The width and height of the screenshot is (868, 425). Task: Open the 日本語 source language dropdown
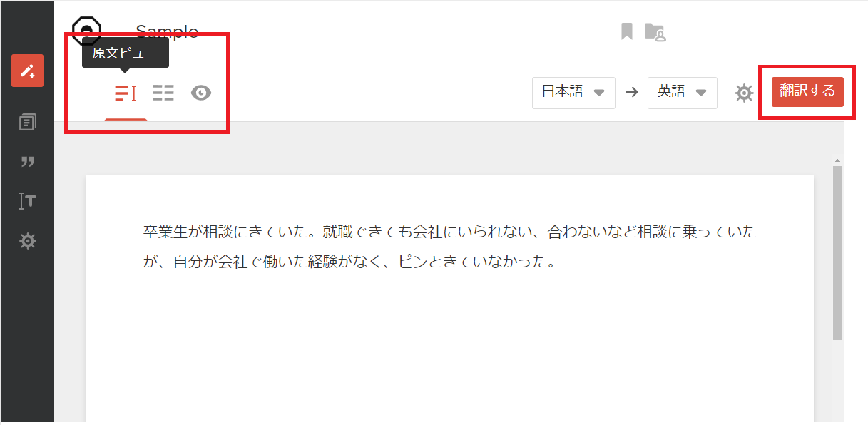point(573,93)
